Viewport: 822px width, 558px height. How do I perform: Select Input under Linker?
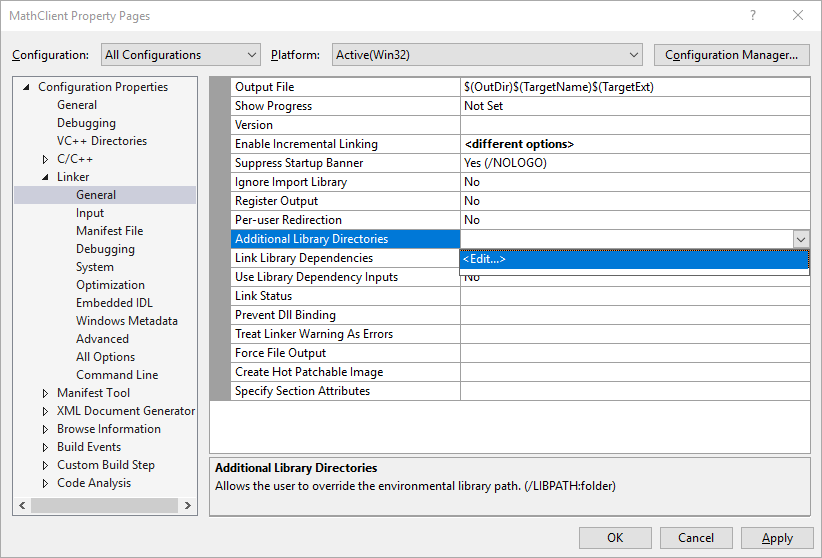click(x=90, y=213)
